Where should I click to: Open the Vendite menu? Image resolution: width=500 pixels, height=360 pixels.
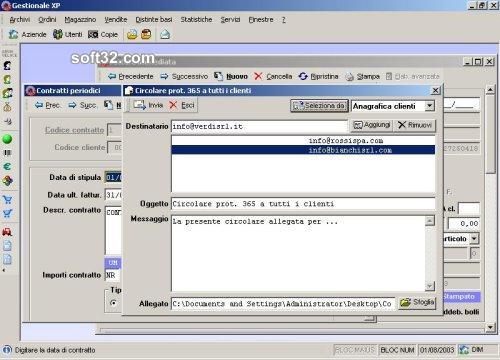[116, 20]
